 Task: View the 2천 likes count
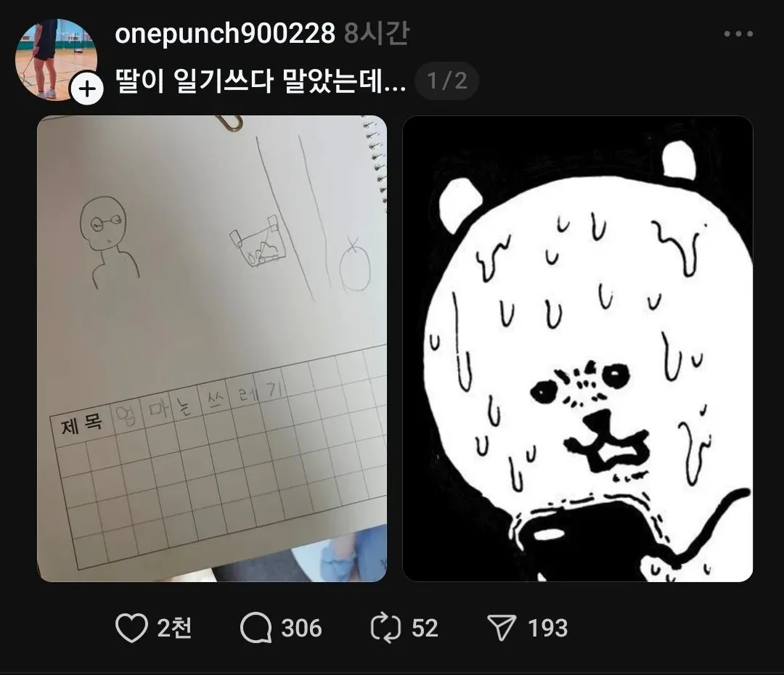point(174,628)
